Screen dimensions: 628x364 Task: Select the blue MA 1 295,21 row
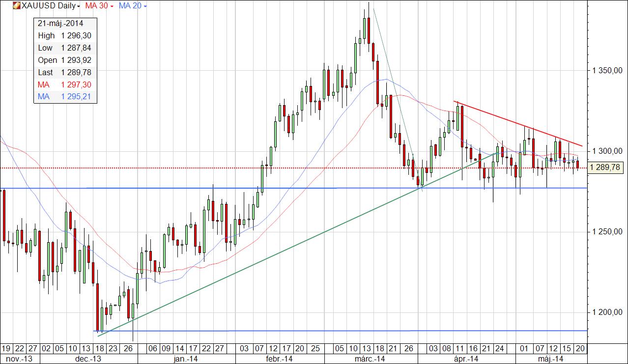pyautogui.click(x=64, y=97)
